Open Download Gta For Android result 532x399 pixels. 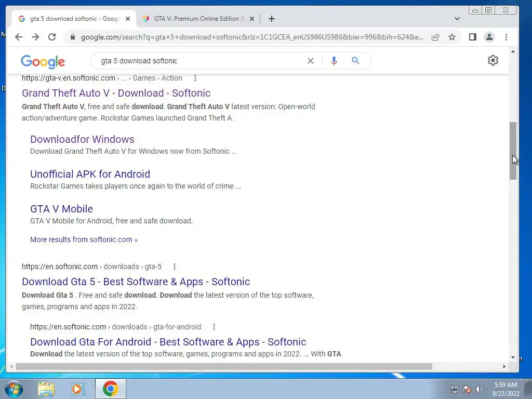click(168, 342)
